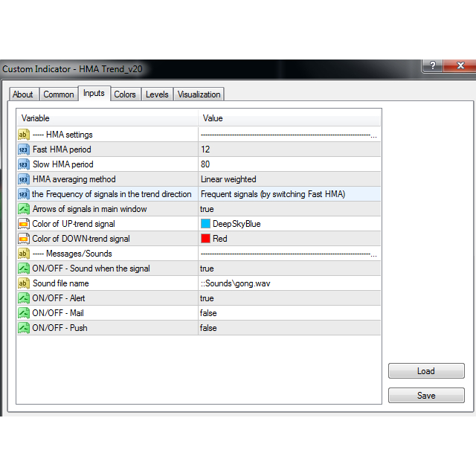
Task: Click the Sound file name row icon
Action: point(23,283)
